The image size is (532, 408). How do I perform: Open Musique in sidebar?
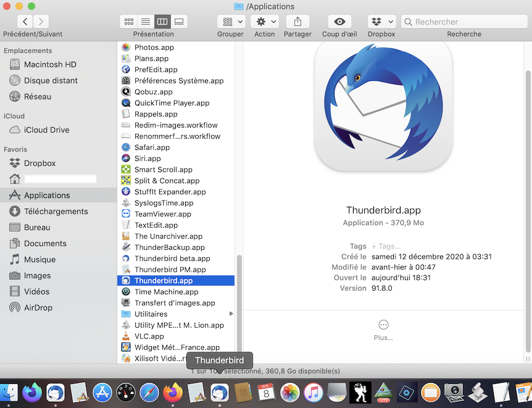point(59,259)
